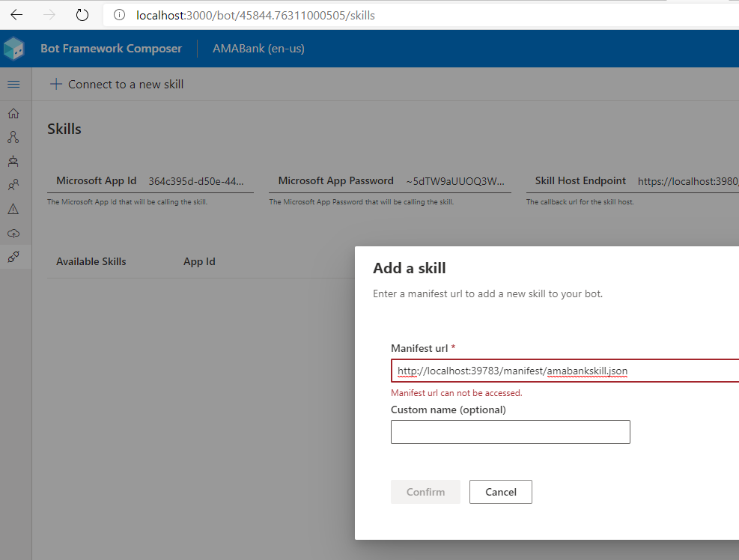Click the Add a skill dialog title
The height and width of the screenshot is (560, 739).
(x=409, y=268)
